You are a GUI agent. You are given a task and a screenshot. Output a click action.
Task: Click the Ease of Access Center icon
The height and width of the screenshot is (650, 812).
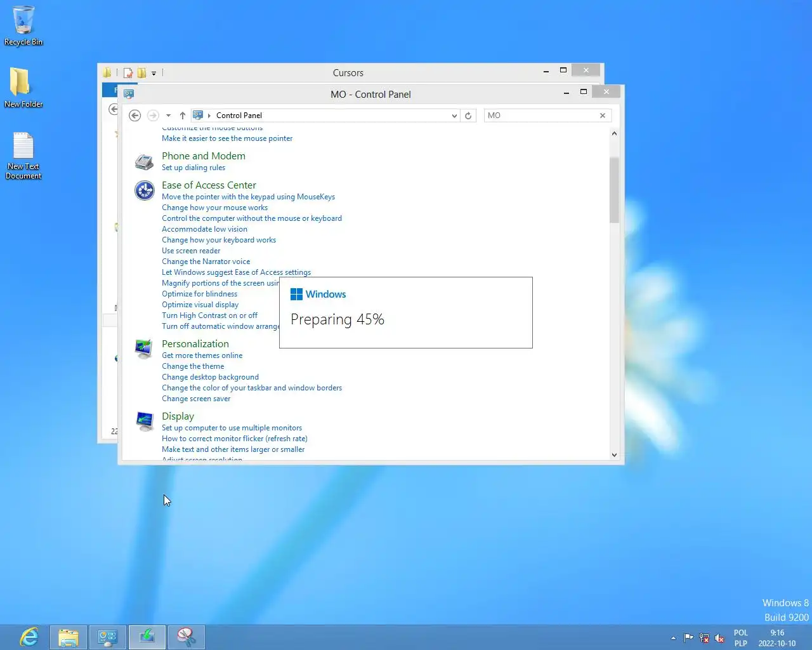[x=144, y=190]
